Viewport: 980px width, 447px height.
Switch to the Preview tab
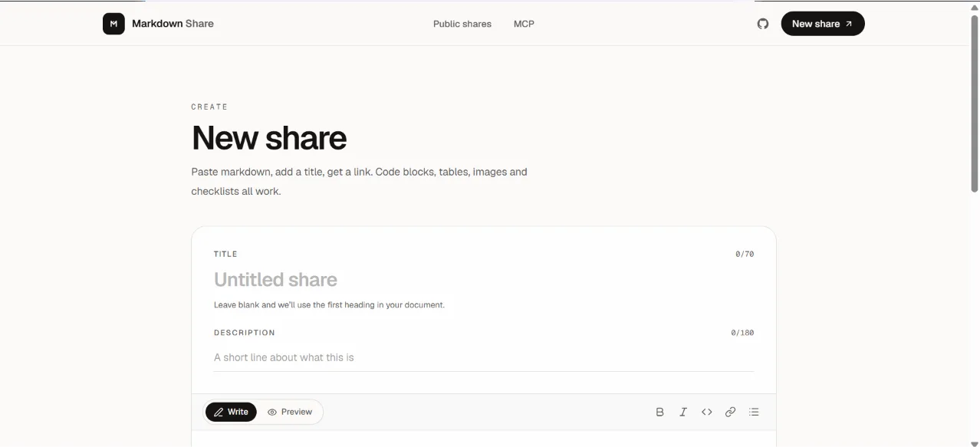pyautogui.click(x=290, y=412)
